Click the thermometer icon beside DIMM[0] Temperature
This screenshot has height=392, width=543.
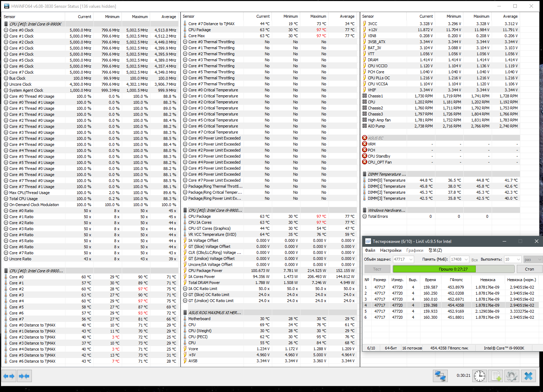(365, 180)
